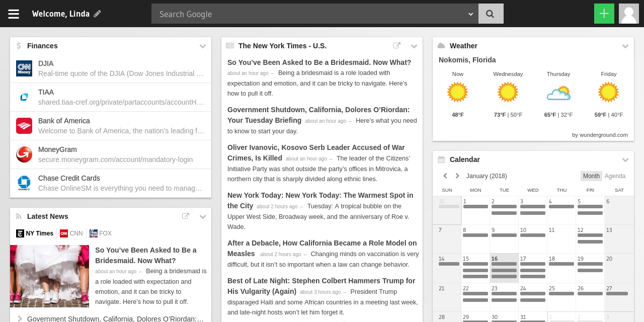Switch to the NY Times news tab
The height and width of the screenshot is (322, 644).
click(x=35, y=233)
